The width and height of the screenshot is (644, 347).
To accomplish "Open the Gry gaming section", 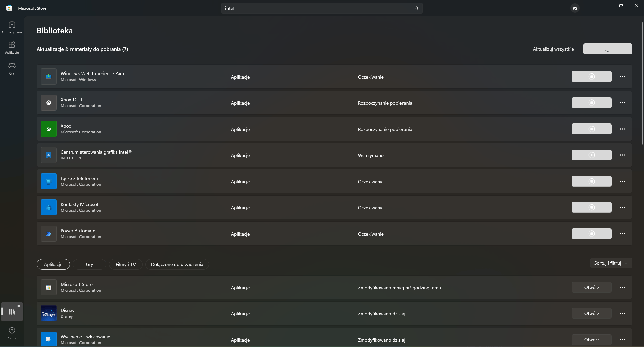I will [x=12, y=68].
